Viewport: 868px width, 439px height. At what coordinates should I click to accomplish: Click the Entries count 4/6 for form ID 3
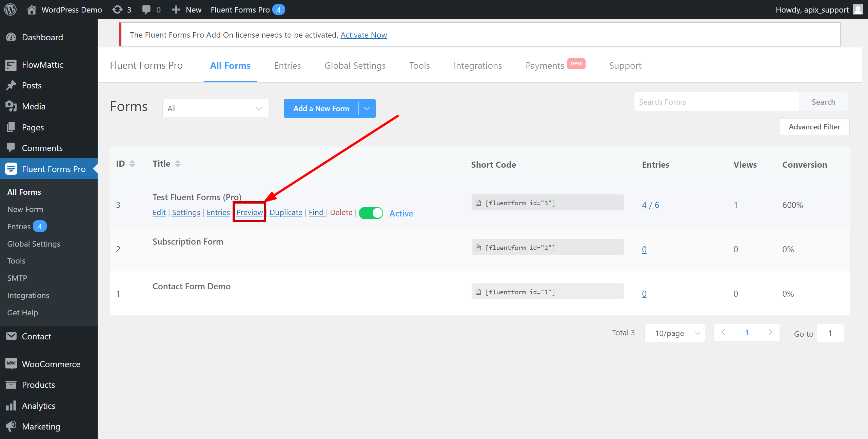[x=651, y=204]
